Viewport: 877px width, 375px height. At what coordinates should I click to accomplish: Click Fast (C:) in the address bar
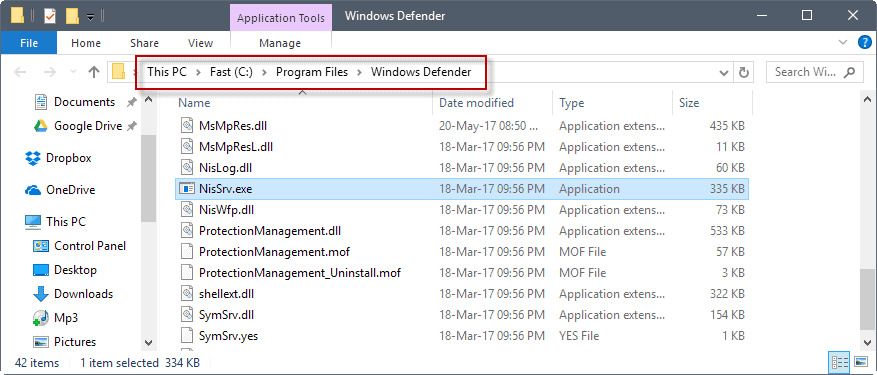232,72
